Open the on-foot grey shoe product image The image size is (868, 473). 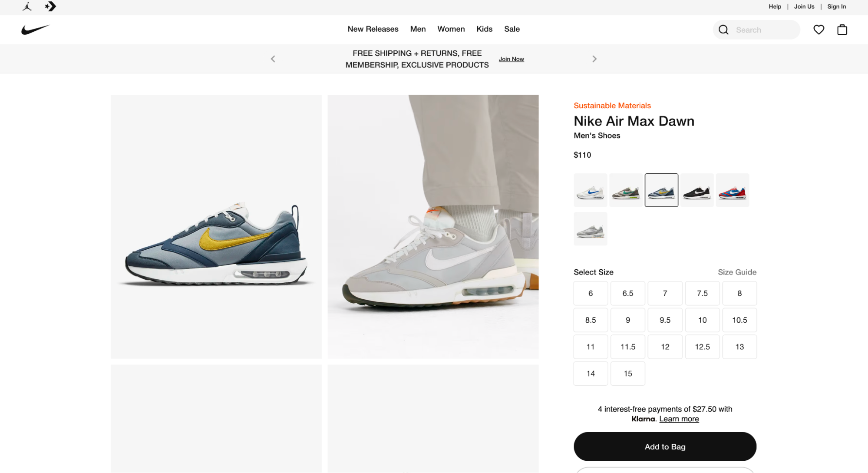433,227
